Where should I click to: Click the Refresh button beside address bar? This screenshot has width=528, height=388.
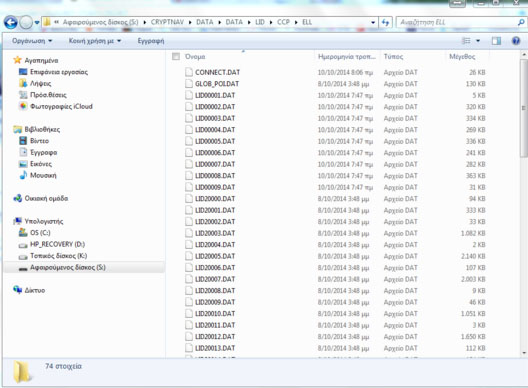pos(385,23)
